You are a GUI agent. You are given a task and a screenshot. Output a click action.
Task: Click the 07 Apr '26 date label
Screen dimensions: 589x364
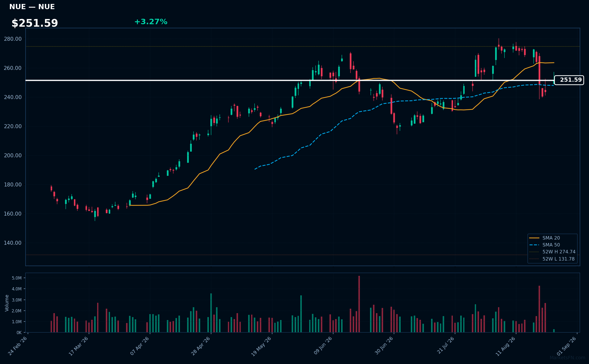click(x=140, y=346)
